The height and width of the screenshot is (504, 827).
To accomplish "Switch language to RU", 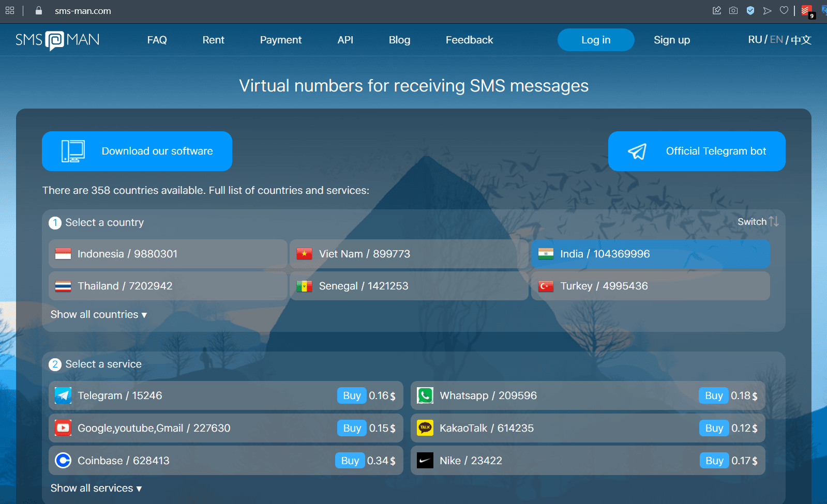I will coord(755,40).
